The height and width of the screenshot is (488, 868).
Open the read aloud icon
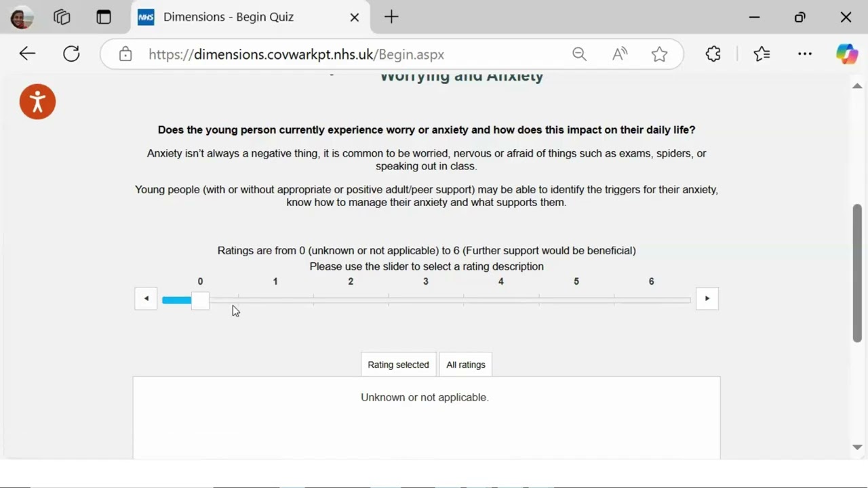click(x=620, y=54)
